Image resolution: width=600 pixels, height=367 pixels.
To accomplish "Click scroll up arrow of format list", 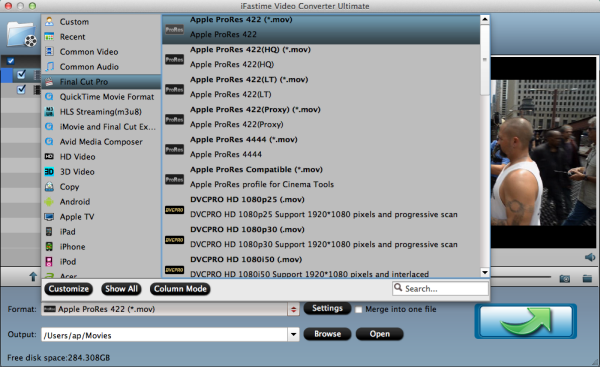I will 485,19.
